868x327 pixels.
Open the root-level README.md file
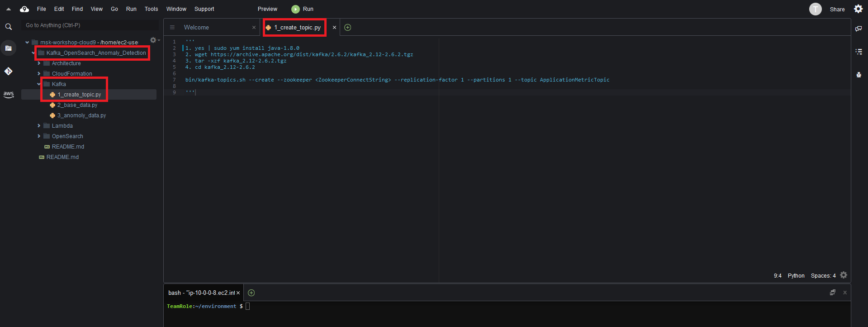point(62,157)
